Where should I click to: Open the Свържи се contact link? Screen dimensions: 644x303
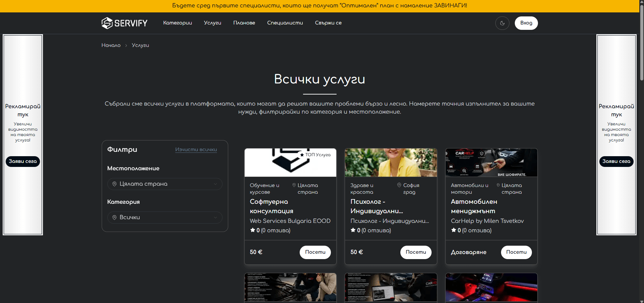[328, 23]
